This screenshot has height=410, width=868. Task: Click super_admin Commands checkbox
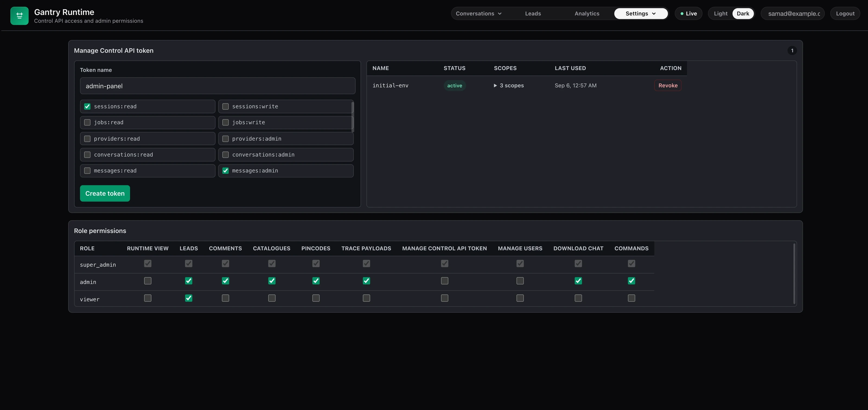coord(631,264)
